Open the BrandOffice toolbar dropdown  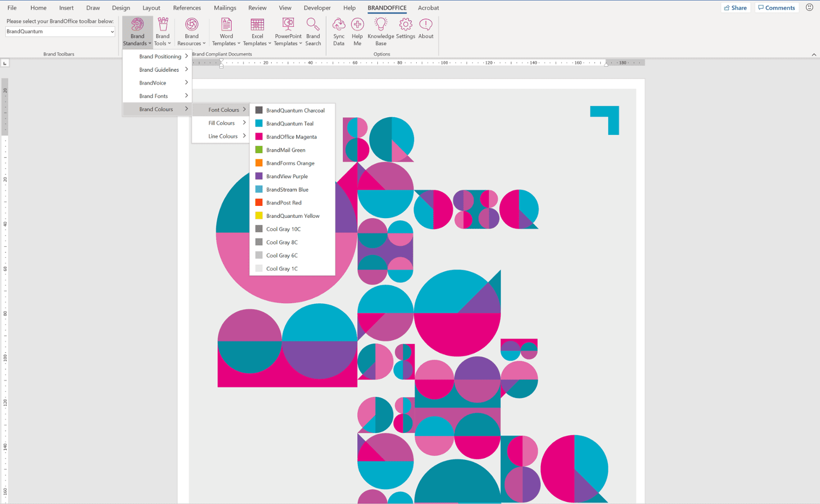tap(59, 31)
